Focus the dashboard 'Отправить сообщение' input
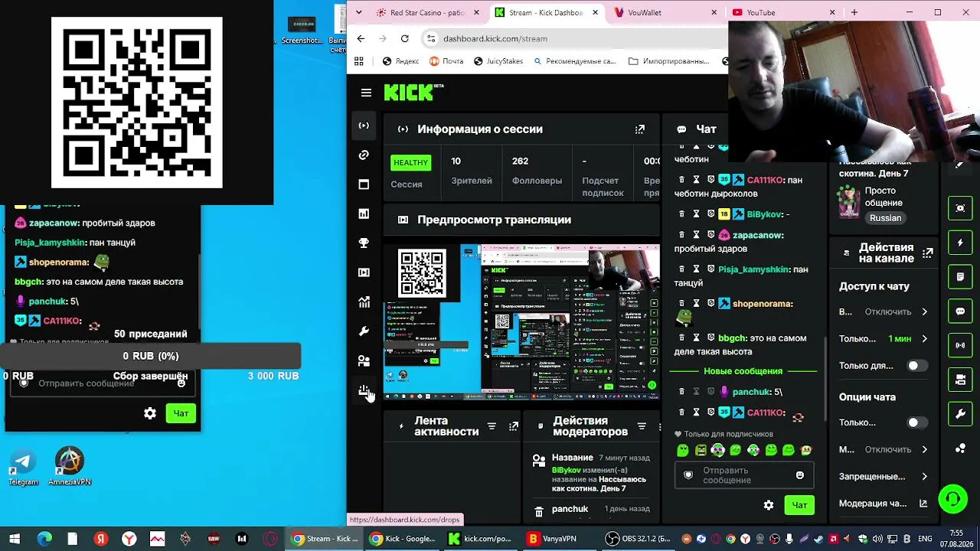Screen dimensions: 980x551 pyautogui.click(x=743, y=475)
